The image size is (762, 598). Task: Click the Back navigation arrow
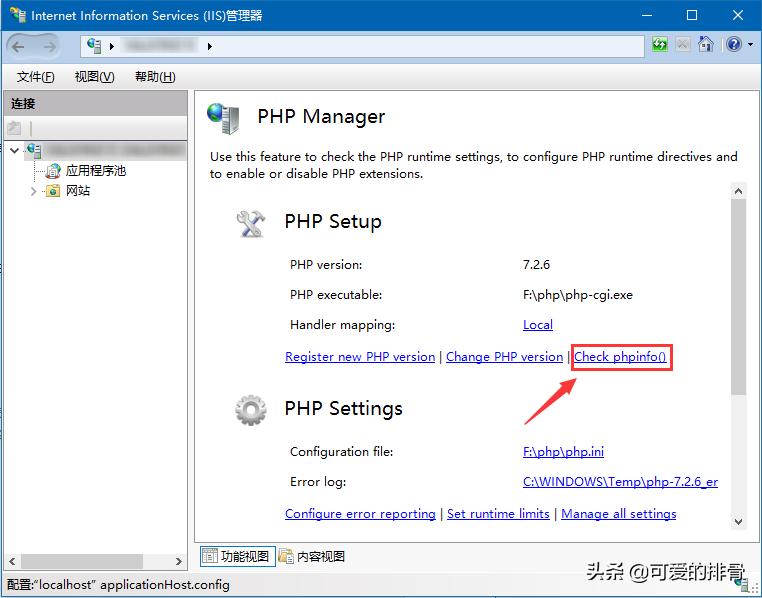coord(18,47)
